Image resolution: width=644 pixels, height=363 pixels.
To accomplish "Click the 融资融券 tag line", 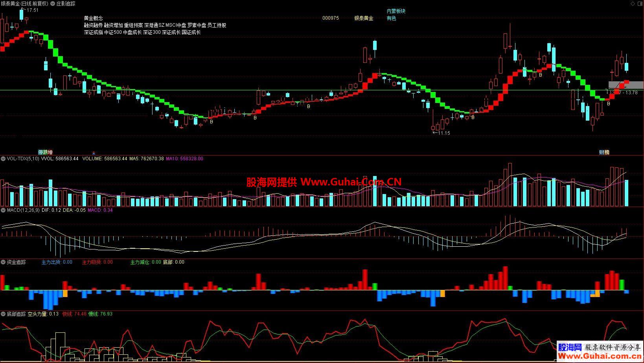I will tap(155, 25).
